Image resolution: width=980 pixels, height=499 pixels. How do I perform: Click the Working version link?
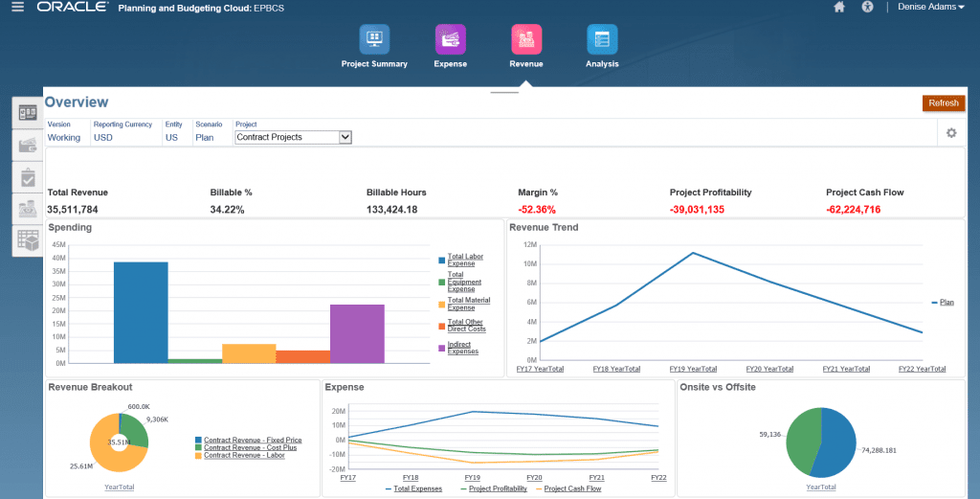(x=64, y=137)
